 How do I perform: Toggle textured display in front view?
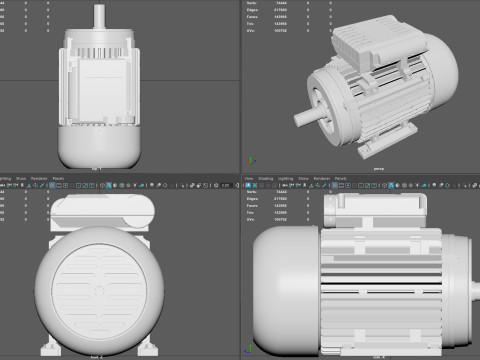pyautogui.click(x=128, y=185)
